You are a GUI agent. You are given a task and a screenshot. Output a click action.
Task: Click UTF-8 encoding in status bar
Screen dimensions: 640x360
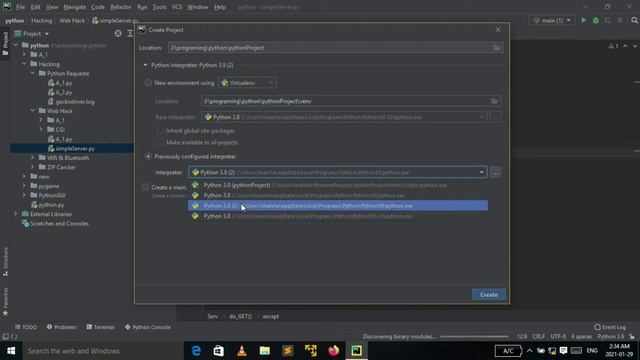tap(558, 336)
